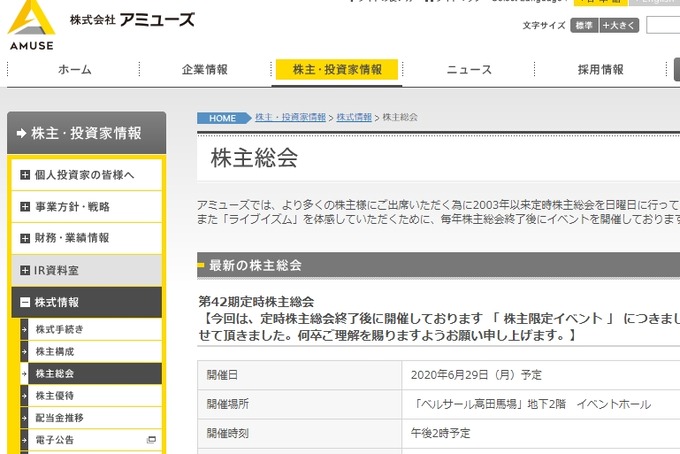Click the ベルサール高田馬場 venue cell
The image size is (680, 454).
pos(541,404)
